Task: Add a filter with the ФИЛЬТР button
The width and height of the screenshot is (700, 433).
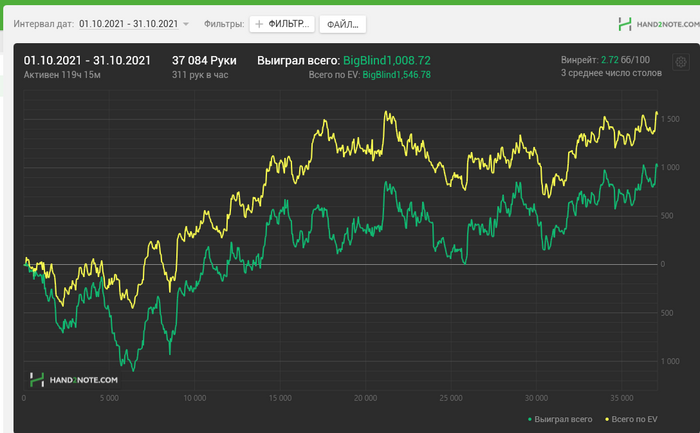Action: [282, 24]
